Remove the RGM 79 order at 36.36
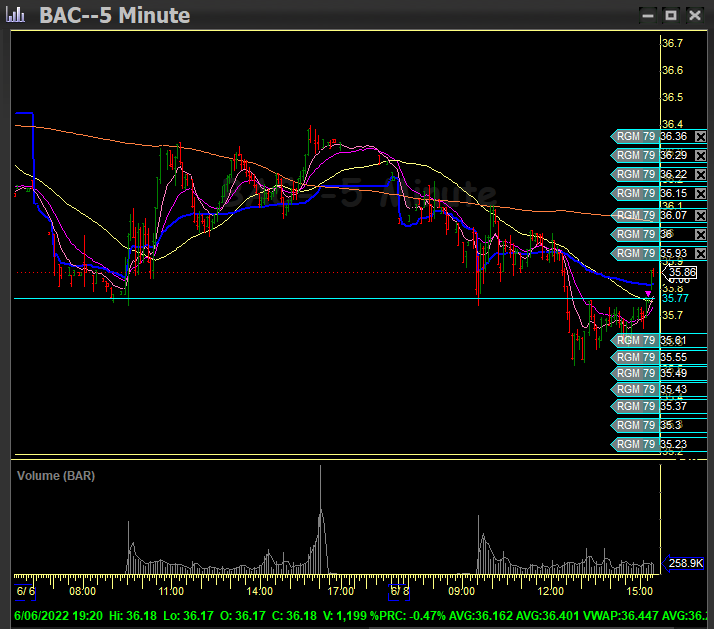Image resolution: width=714 pixels, height=629 pixels. (700, 136)
